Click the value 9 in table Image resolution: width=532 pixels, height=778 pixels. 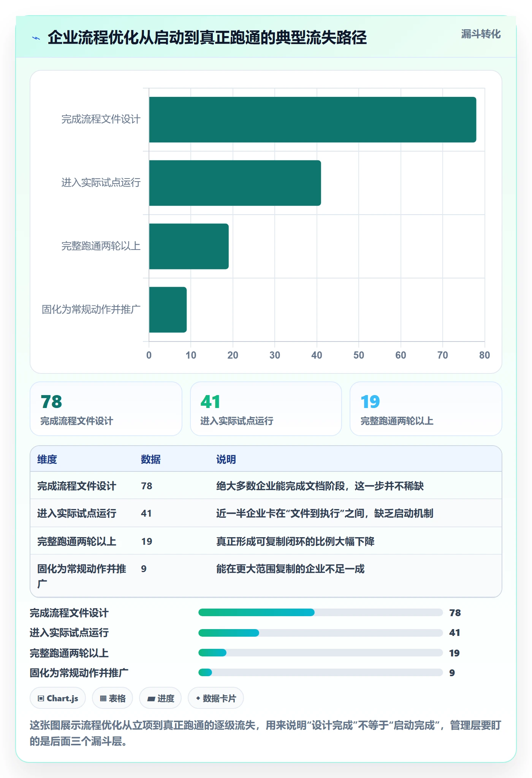[x=144, y=569]
